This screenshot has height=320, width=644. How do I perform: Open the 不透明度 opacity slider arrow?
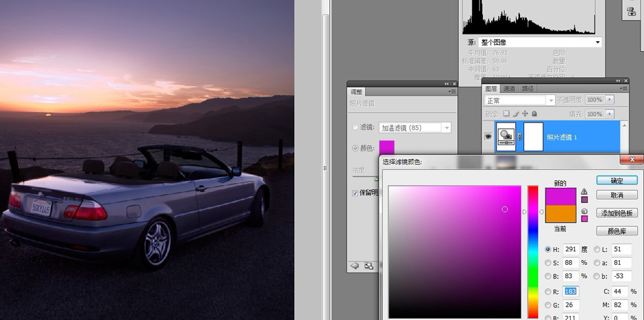click(610, 100)
